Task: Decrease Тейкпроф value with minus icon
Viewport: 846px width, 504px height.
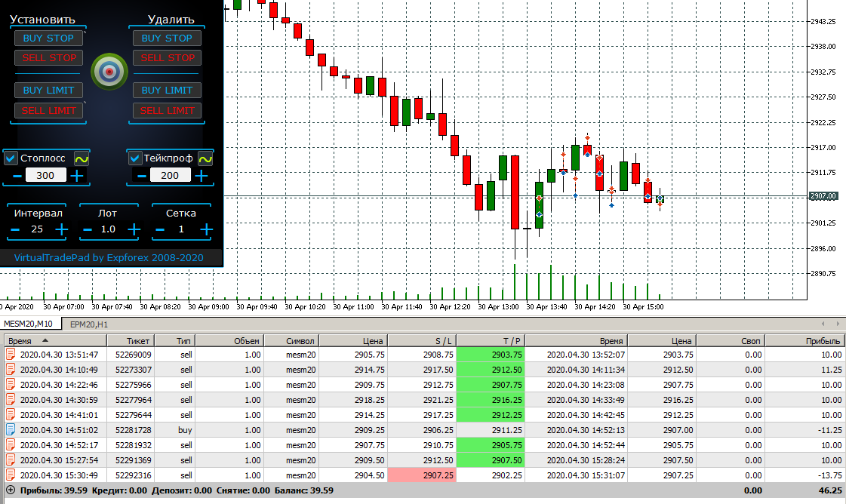Action: [141, 176]
